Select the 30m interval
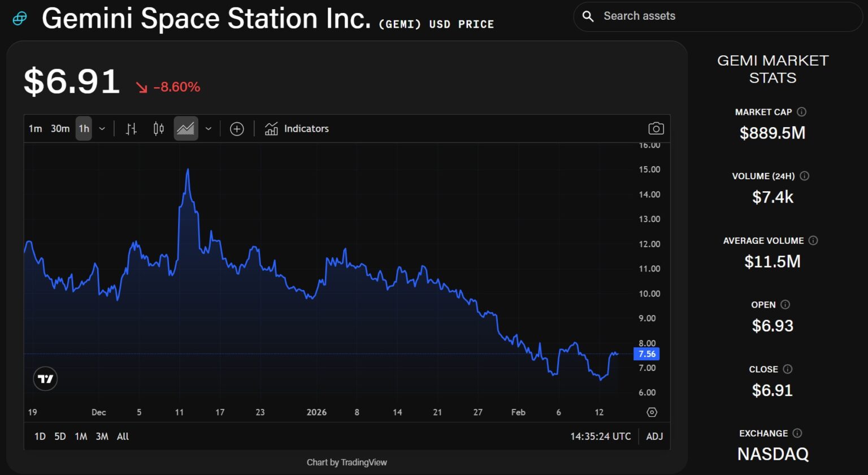The width and height of the screenshot is (868, 475). (x=60, y=129)
